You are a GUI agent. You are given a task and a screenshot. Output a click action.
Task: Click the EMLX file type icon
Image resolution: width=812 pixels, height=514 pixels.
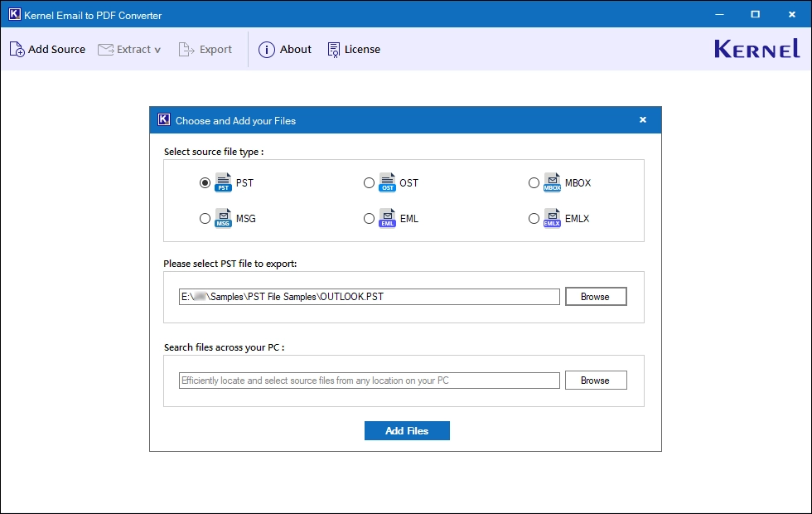pos(552,218)
